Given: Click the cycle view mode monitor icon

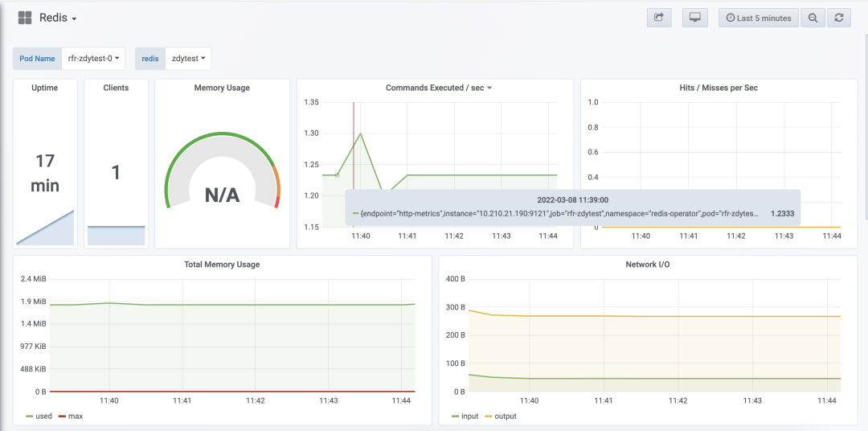Looking at the screenshot, I should 694,18.
